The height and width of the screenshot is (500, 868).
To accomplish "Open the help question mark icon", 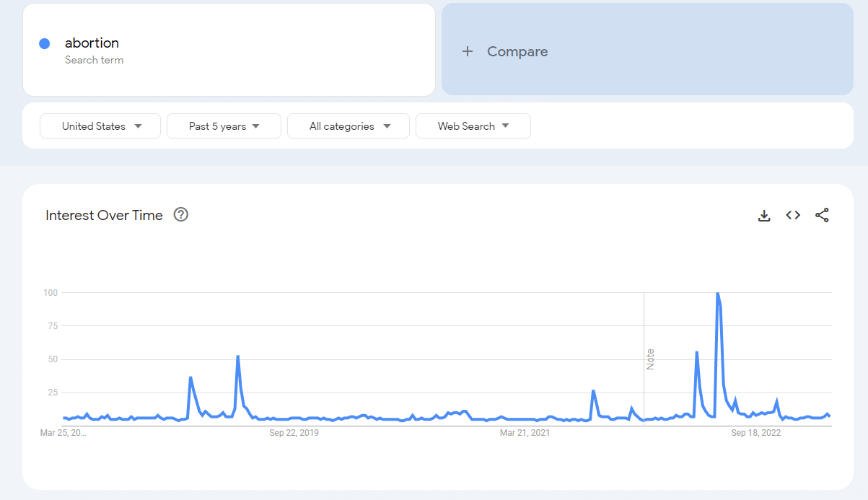I will [x=181, y=214].
